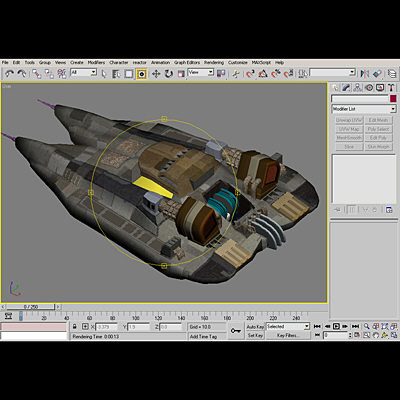Activate the Select and Scale tool
The height and width of the screenshot is (400, 400).
181,74
